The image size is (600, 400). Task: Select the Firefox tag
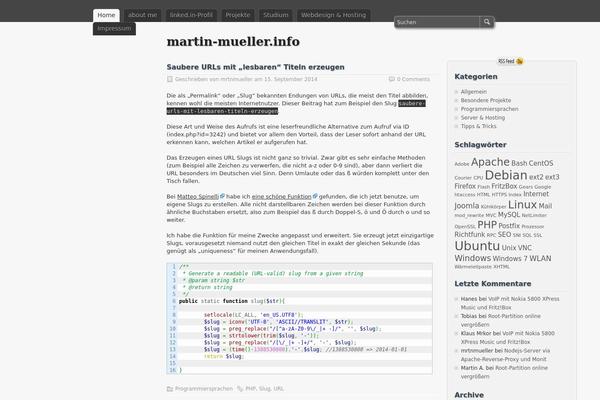[x=465, y=186]
